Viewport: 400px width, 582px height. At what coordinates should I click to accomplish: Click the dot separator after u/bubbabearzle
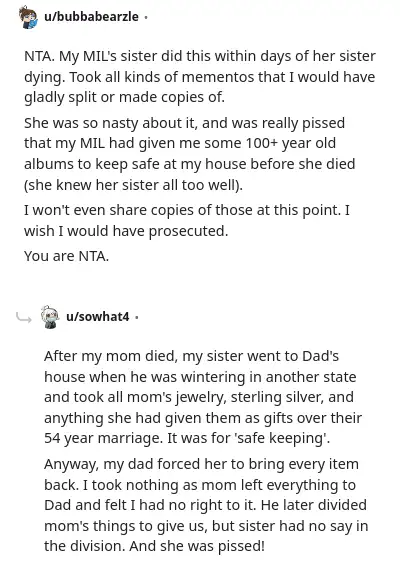point(146,17)
